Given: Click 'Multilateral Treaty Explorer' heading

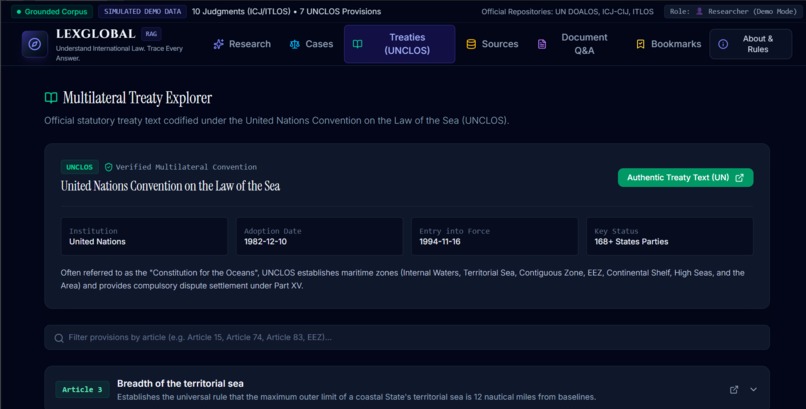Looking at the screenshot, I should pos(137,98).
